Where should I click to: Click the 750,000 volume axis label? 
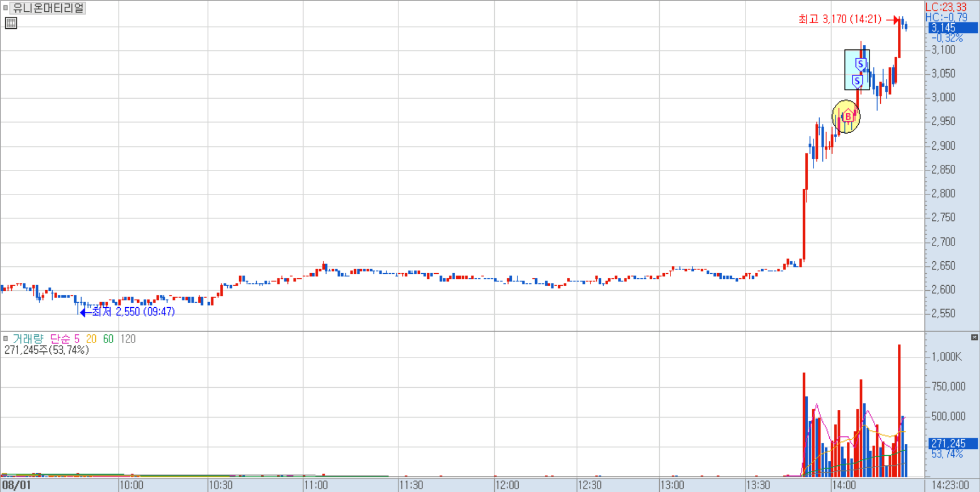[948, 387]
